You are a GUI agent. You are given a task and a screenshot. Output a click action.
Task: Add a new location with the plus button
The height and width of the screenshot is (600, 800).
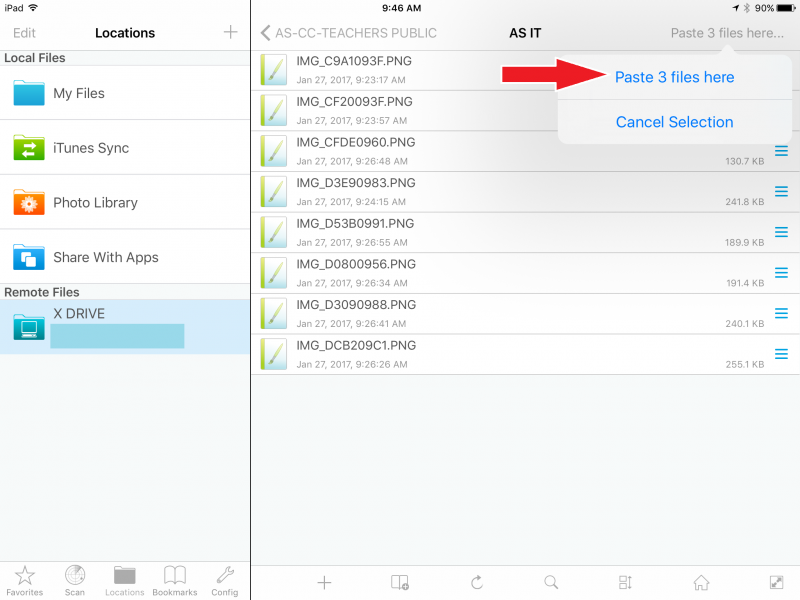[x=231, y=32]
